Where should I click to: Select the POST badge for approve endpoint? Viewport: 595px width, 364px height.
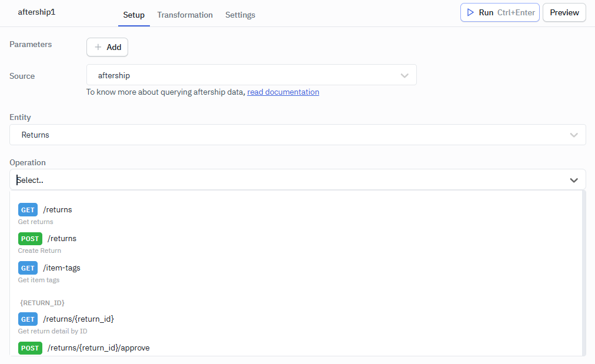[x=30, y=348]
